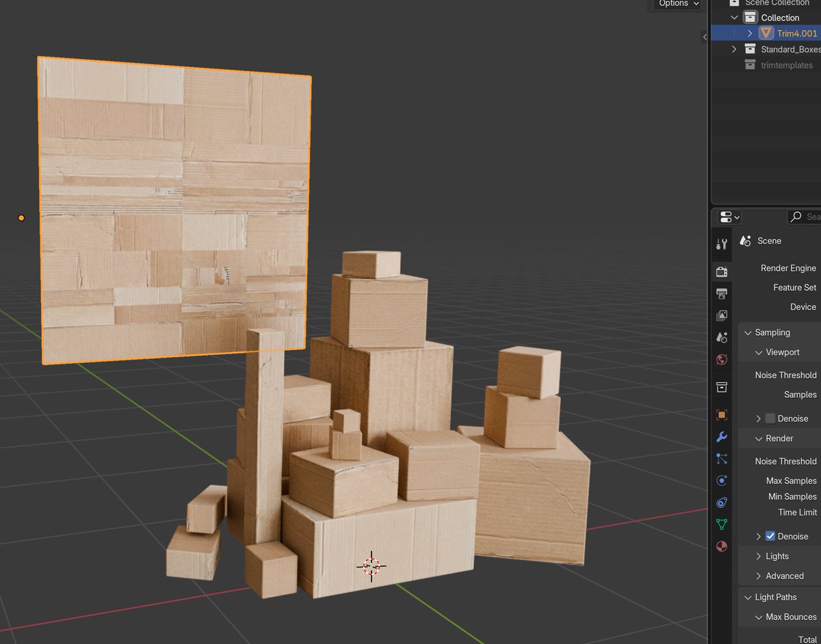Click the Time Limit label
821x644 pixels.
[797, 512]
